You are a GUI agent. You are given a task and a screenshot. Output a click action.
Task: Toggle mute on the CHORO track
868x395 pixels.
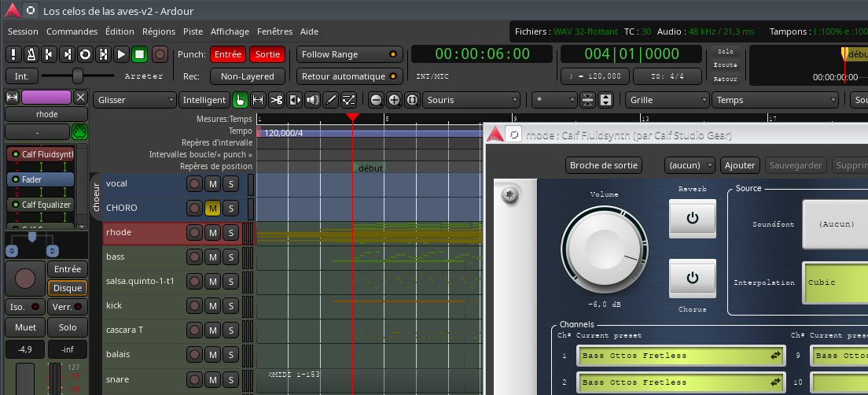pyautogui.click(x=212, y=208)
